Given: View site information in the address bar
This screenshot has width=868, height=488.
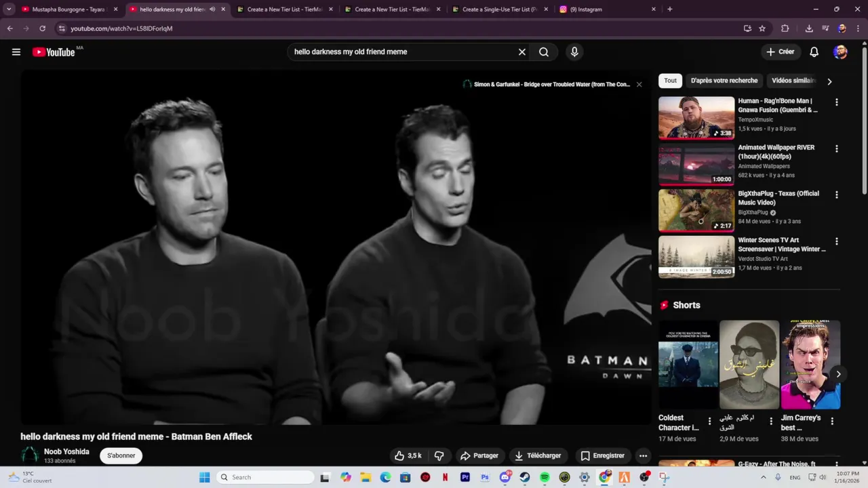Looking at the screenshot, I should click(62, 28).
